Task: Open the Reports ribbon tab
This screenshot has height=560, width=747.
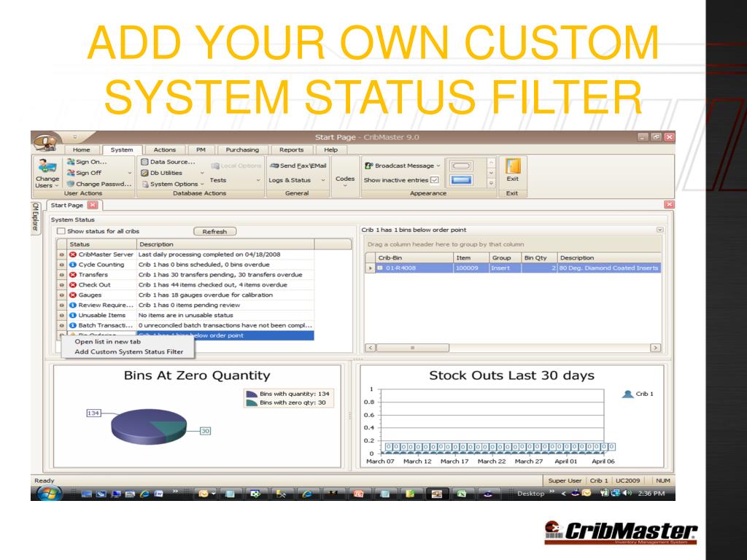Action: point(292,150)
